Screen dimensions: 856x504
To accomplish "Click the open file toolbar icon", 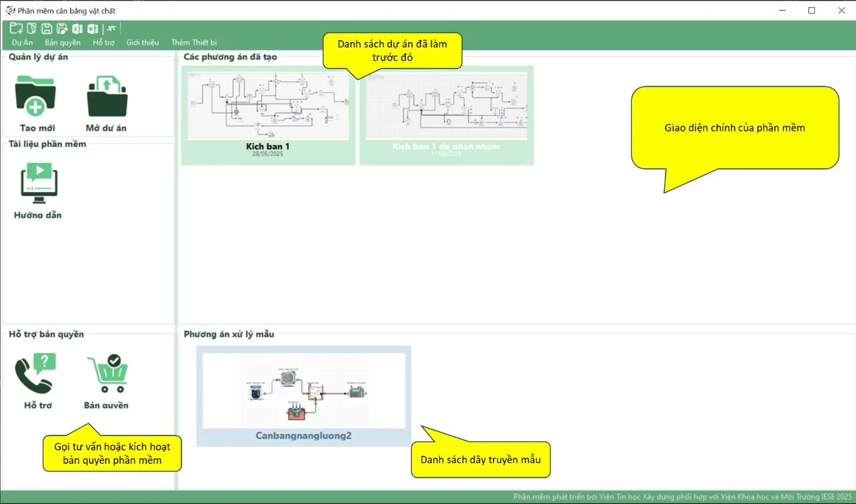I will coord(31,28).
